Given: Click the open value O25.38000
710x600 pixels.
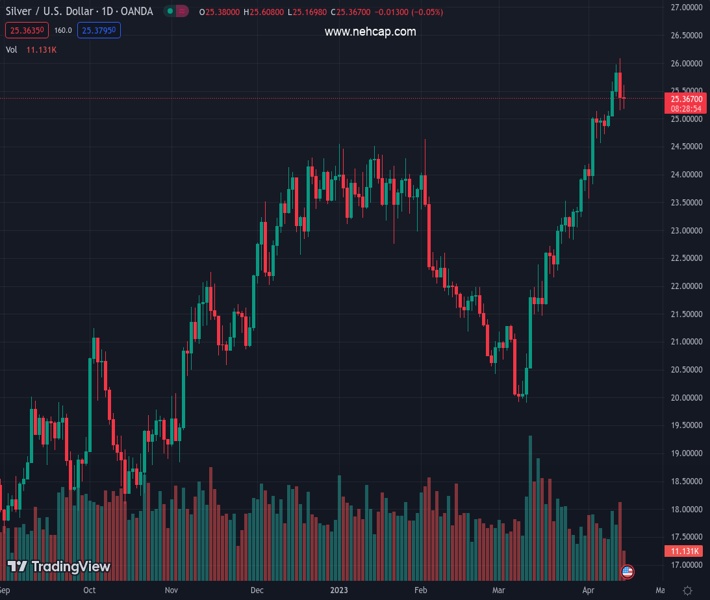Looking at the screenshot, I should click(x=219, y=12).
